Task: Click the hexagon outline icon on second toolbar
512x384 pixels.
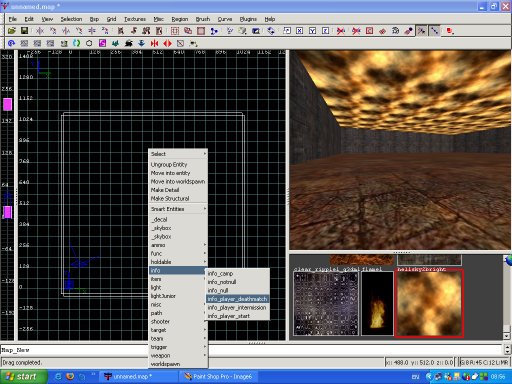Action: click(89, 43)
